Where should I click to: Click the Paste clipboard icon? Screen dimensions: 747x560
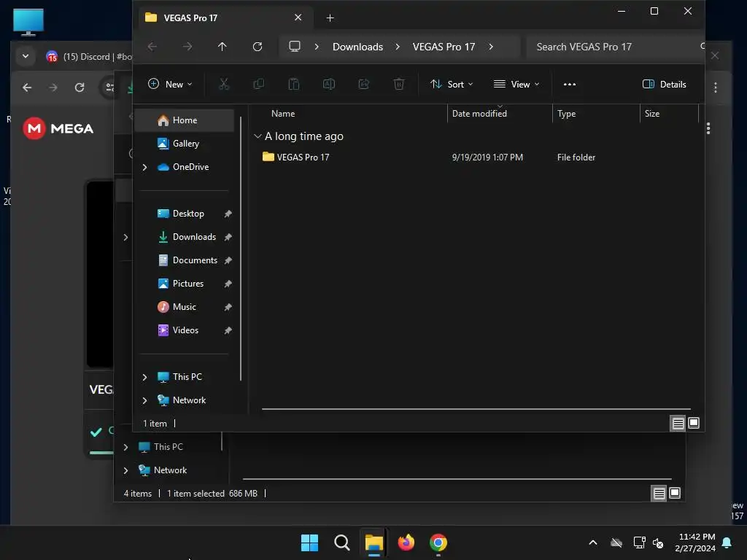(x=294, y=85)
